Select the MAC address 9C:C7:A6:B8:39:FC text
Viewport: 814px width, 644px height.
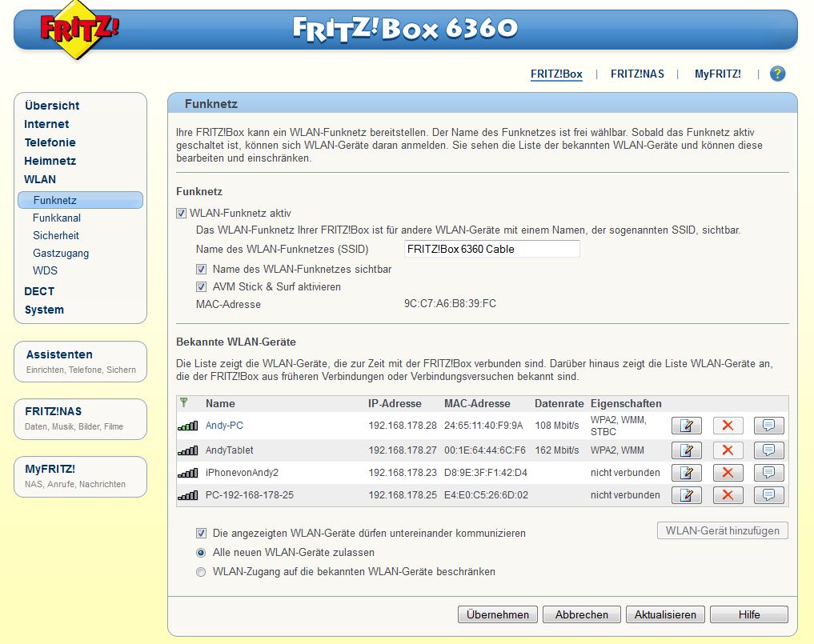tap(450, 303)
